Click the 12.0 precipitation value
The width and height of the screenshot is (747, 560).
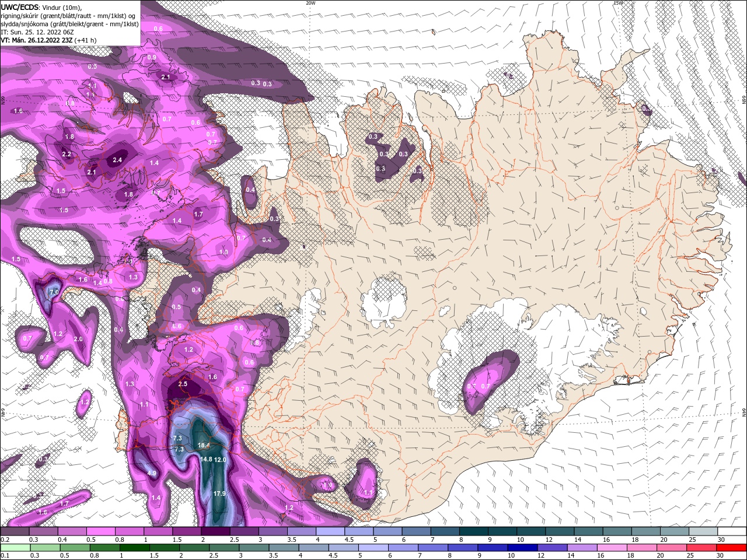point(220,460)
